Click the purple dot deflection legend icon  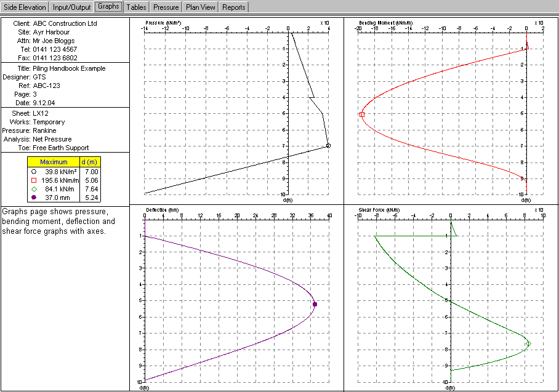click(33, 198)
